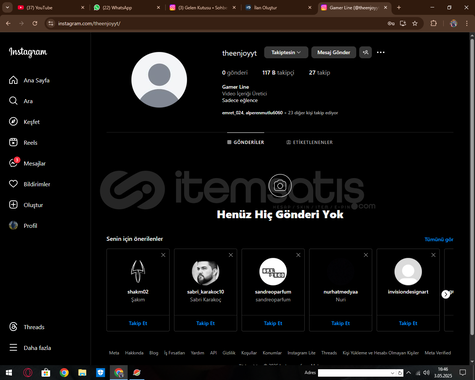
Task: View theenjoyyt profile picture
Action: click(x=159, y=80)
